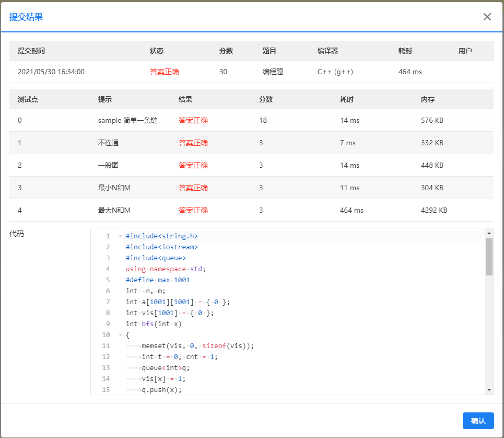Click the 最大N和M hint text
The height and width of the screenshot is (438, 504).
click(114, 210)
